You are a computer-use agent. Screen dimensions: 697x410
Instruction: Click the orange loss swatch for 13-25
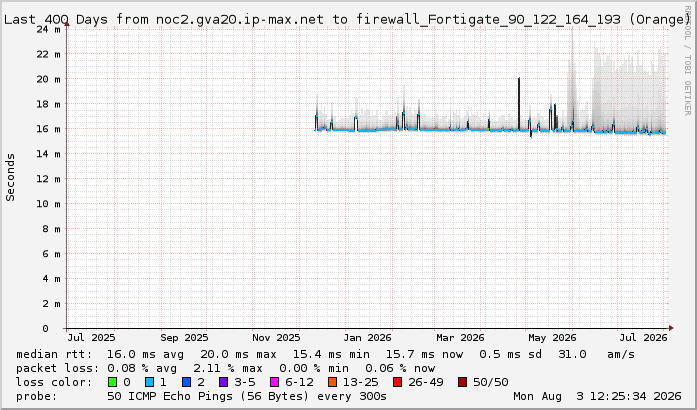tap(332, 382)
